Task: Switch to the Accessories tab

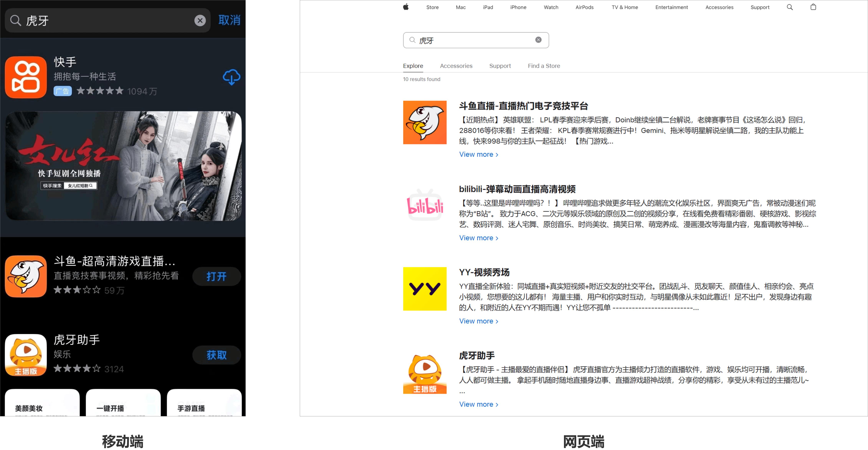Action: point(456,66)
